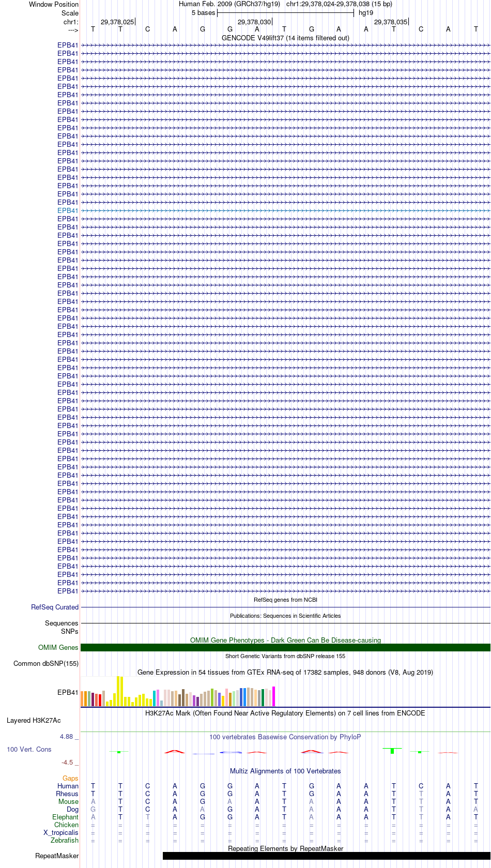Image resolution: width=491 pixels, height=868 pixels.
Task: Click the Scale label
Action: (70, 13)
